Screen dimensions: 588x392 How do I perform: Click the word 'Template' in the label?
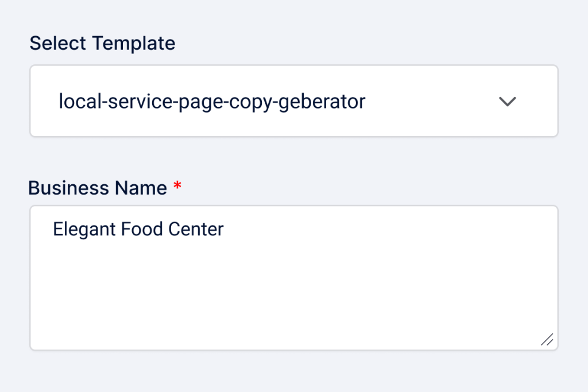134,43
